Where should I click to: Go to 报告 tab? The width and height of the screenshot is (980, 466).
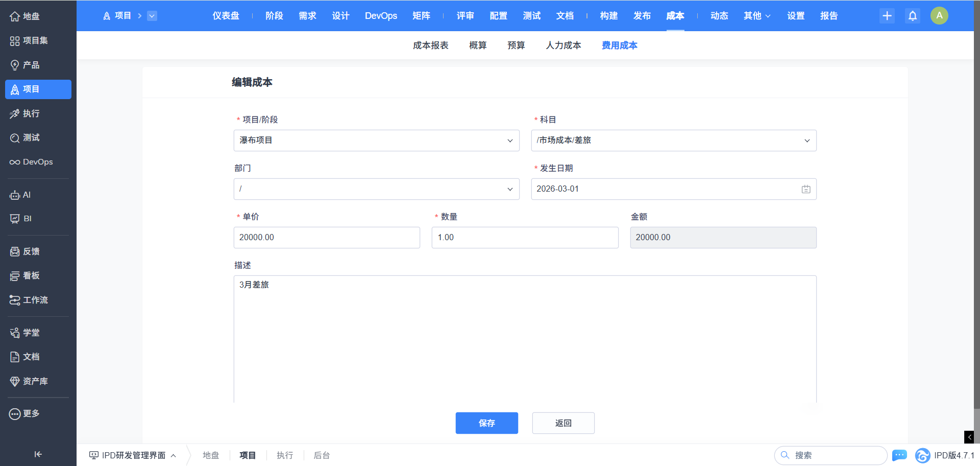click(x=829, y=16)
